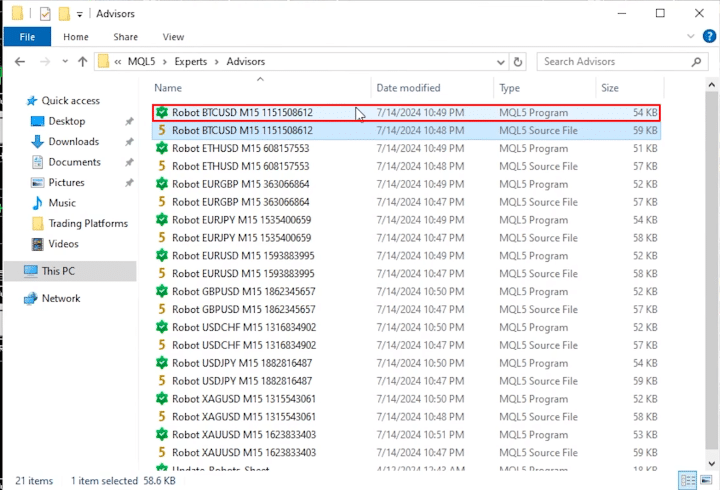Open the View ribbon tab
The width and height of the screenshot is (720, 490).
(172, 37)
